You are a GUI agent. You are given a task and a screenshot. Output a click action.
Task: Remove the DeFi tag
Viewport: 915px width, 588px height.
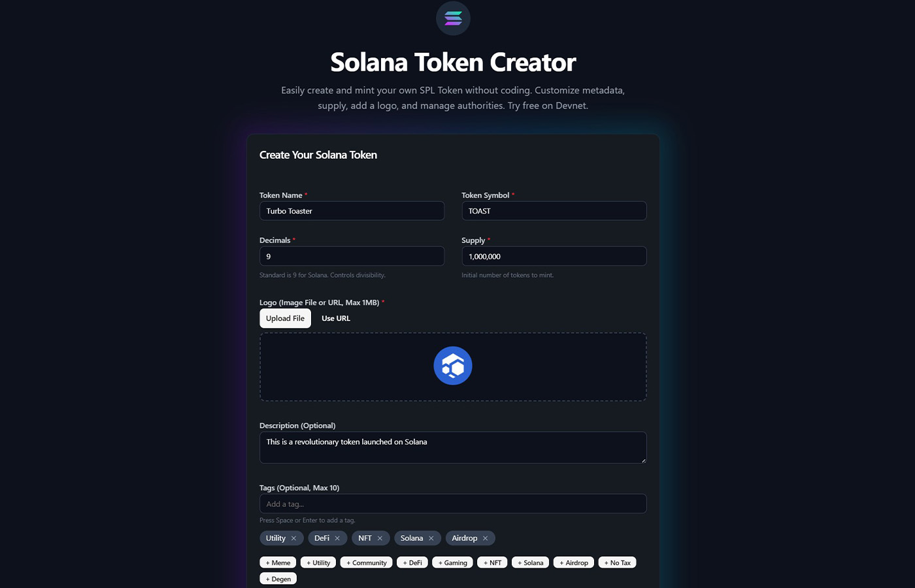(337, 538)
